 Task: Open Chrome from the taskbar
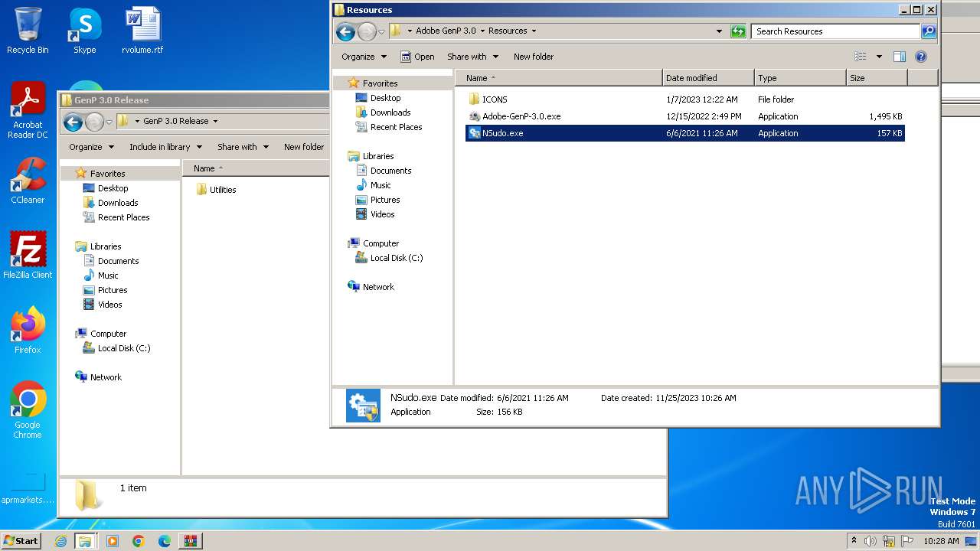139,541
